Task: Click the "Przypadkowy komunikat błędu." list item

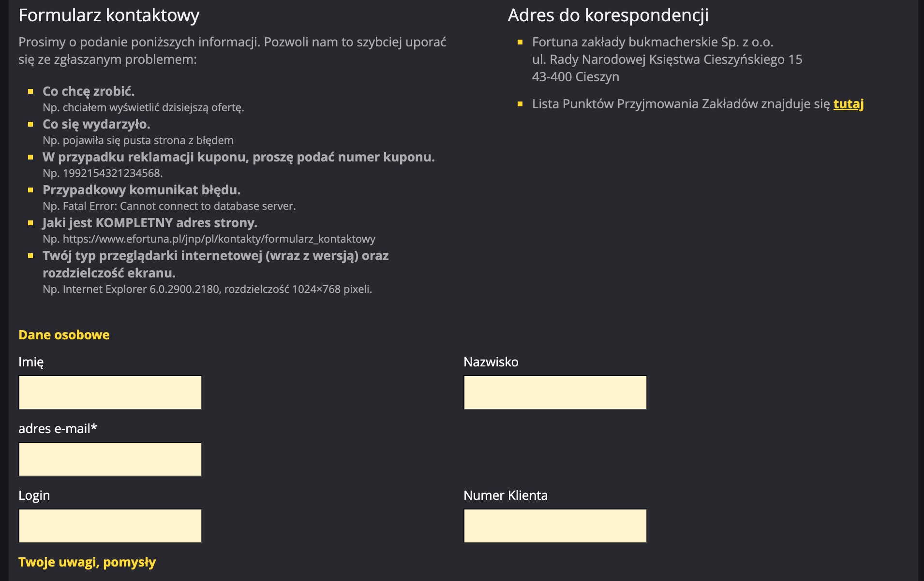Action: point(141,190)
